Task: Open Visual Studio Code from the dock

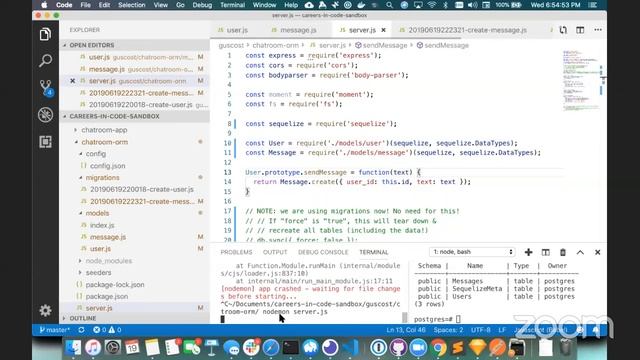Action: (350, 348)
